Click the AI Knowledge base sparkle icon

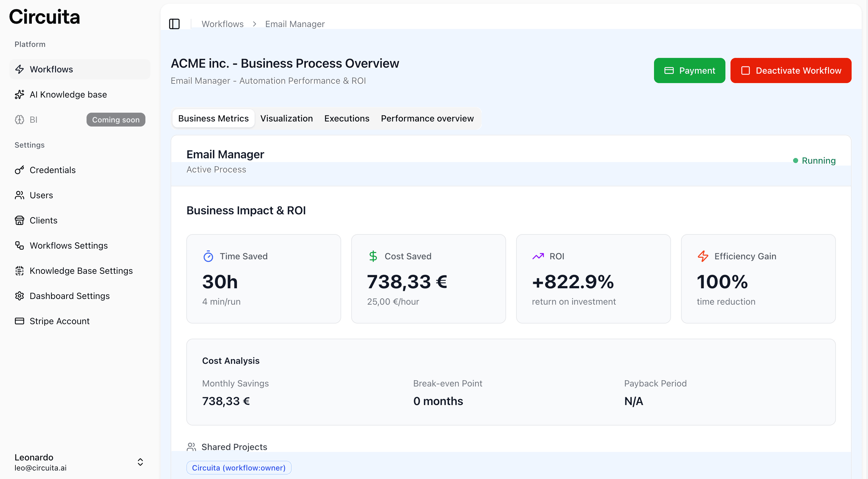(x=20, y=95)
